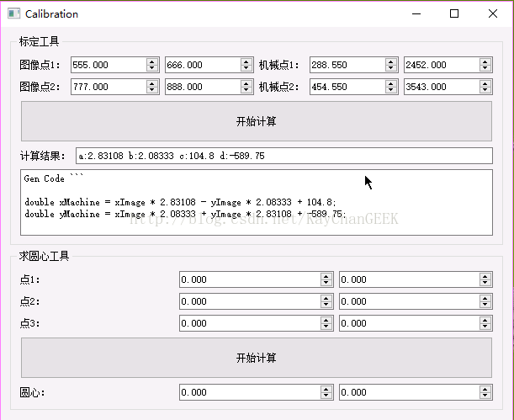This screenshot has height=420, width=514.
Task: Decrease 机械点1 Y value 2452.000 with down arrow
Action: (x=485, y=68)
